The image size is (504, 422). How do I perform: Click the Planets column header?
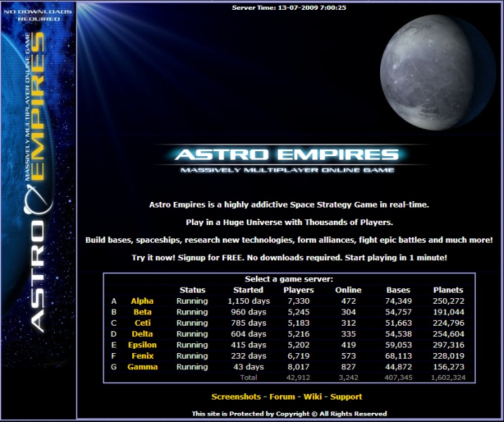click(448, 290)
